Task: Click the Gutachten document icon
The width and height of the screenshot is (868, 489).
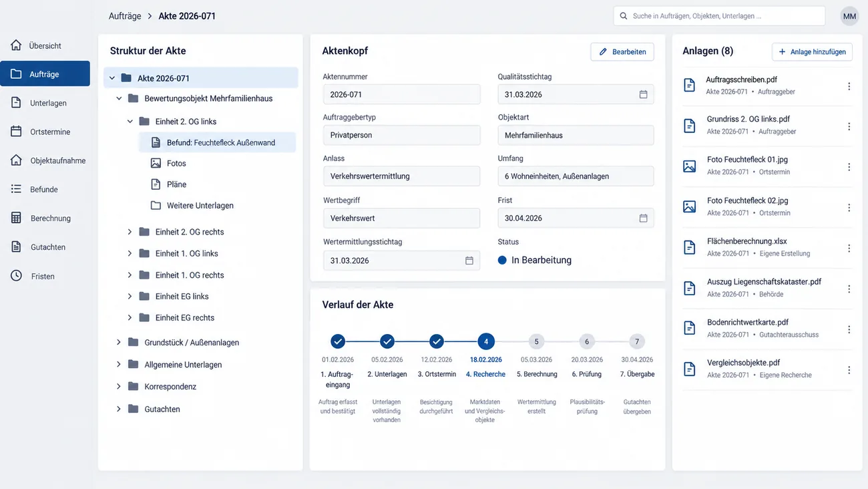Action: [16, 247]
